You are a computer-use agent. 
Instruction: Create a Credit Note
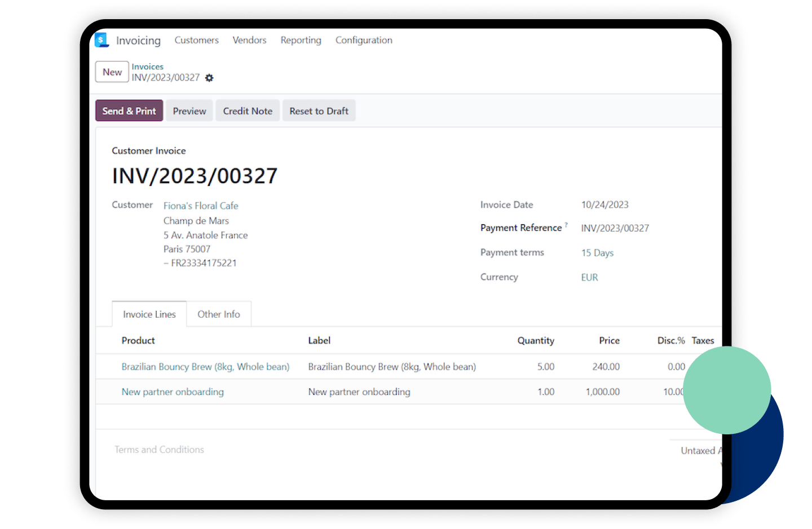point(247,110)
